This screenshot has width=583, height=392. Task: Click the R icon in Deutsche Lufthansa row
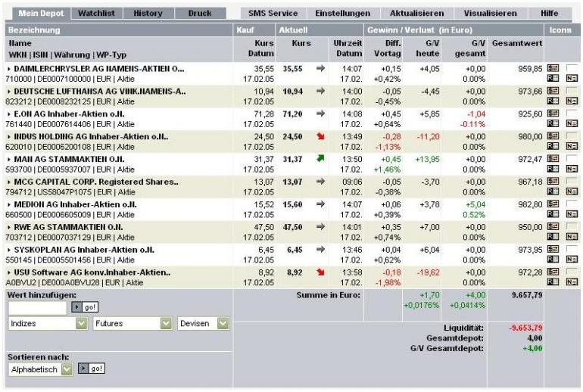553,101
